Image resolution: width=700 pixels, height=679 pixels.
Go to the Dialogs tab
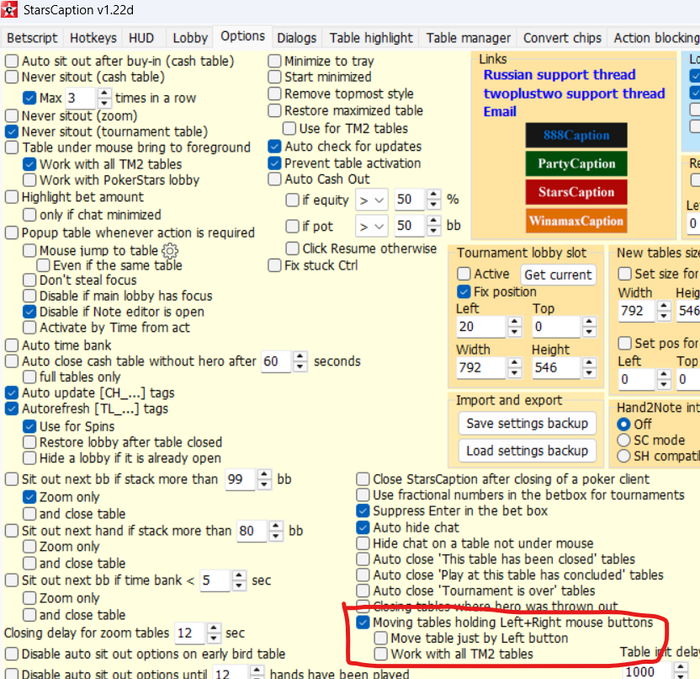click(x=296, y=38)
